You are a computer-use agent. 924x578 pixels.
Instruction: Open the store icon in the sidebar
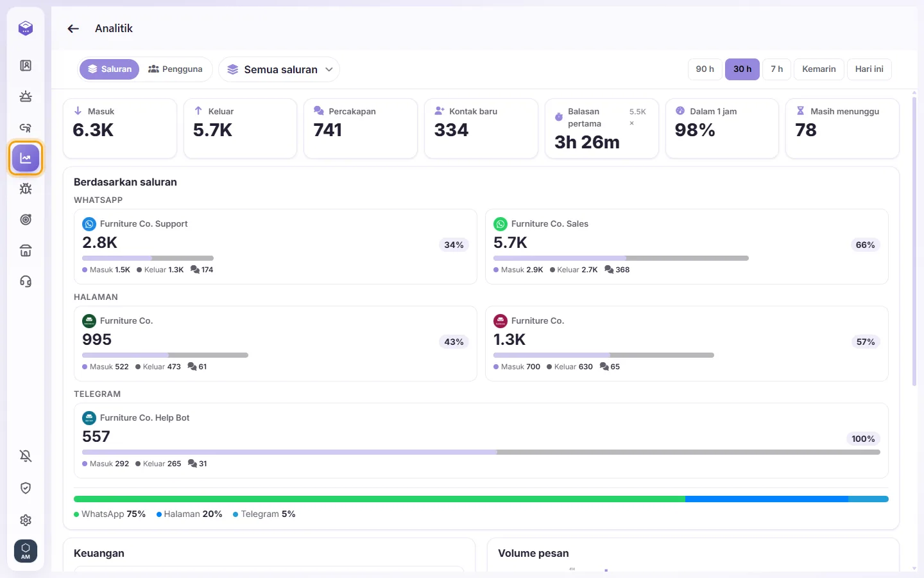pos(26,250)
